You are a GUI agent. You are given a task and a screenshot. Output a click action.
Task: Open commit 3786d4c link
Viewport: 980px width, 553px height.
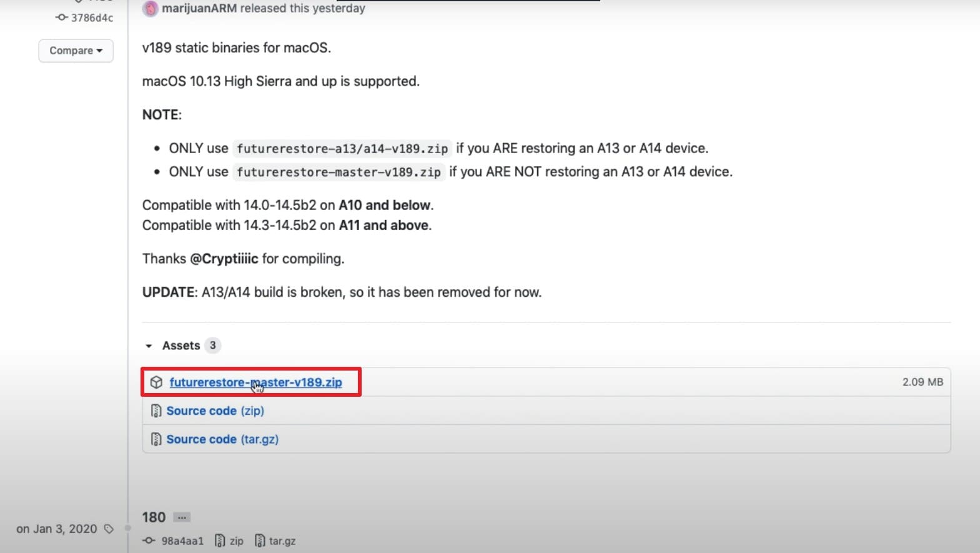(x=92, y=17)
